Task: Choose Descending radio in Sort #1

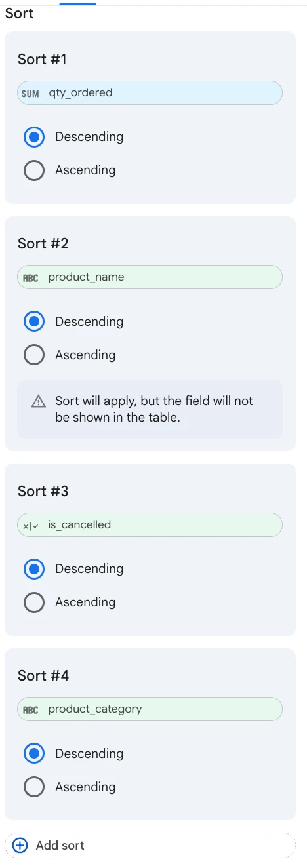Action: [x=34, y=137]
